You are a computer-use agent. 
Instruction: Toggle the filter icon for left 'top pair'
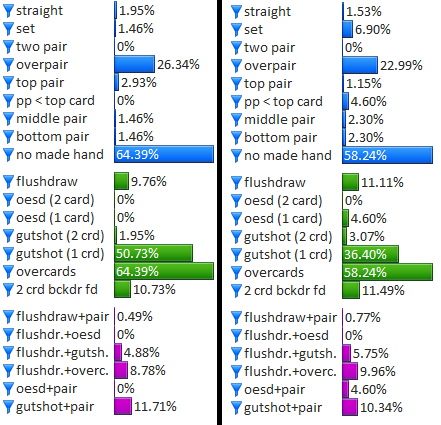pos(8,83)
